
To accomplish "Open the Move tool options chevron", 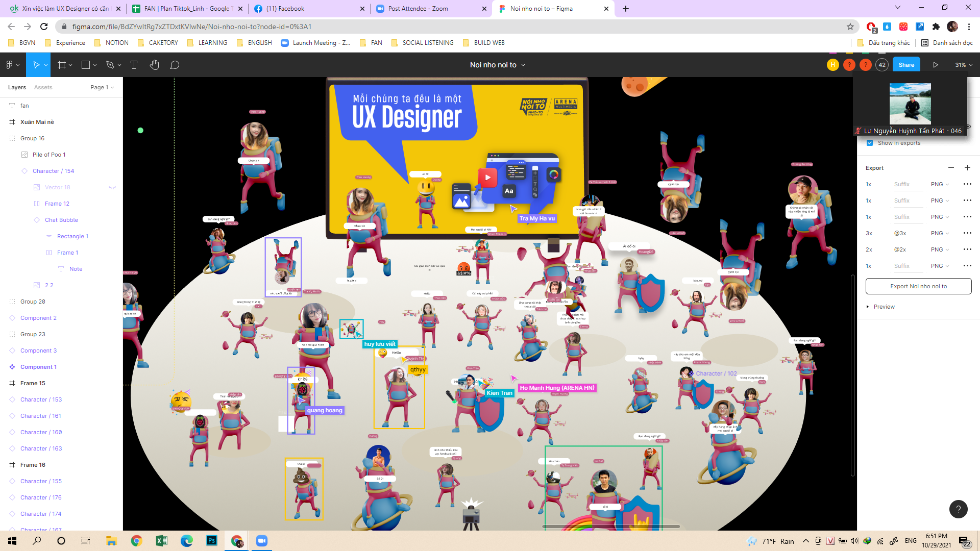I will (46, 65).
